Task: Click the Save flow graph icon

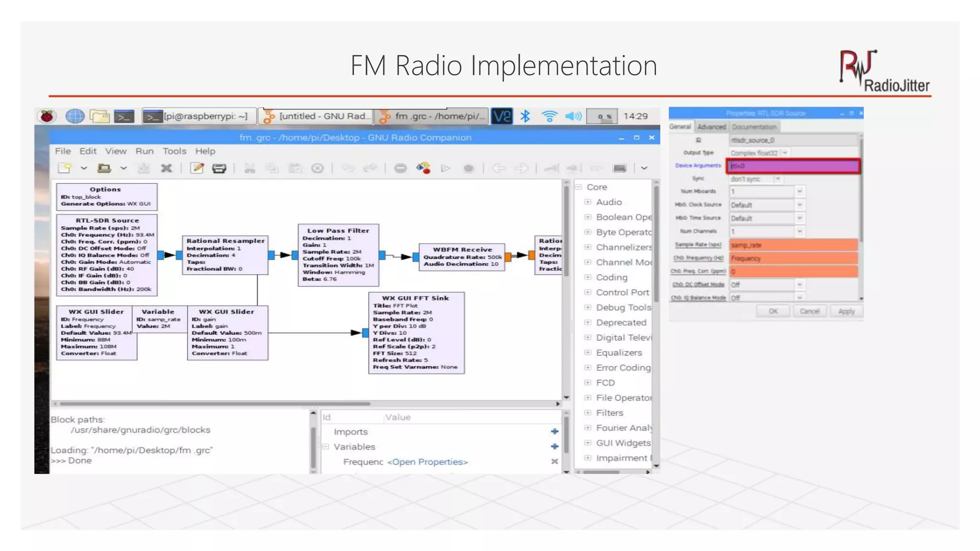Action: [144, 168]
